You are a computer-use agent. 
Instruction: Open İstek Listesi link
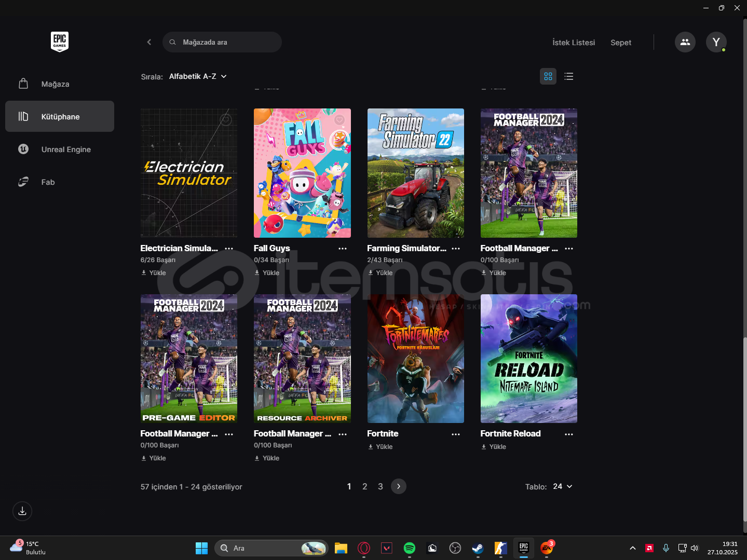coord(573,43)
